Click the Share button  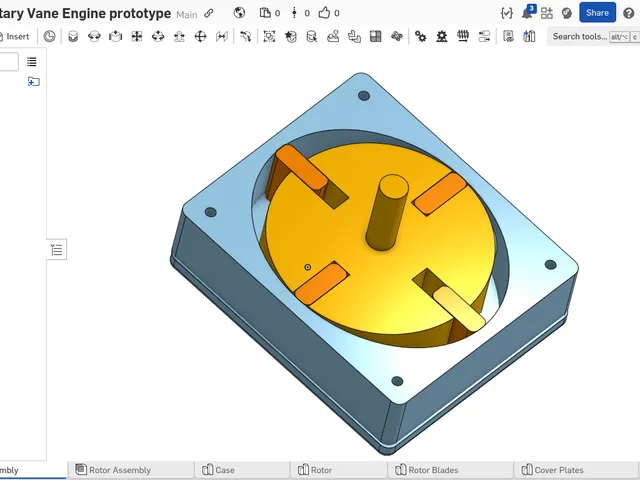click(x=597, y=13)
